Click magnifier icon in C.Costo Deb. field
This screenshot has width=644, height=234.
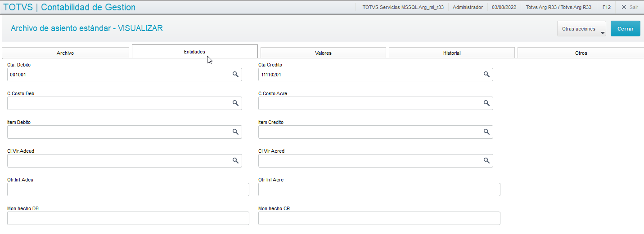point(235,103)
